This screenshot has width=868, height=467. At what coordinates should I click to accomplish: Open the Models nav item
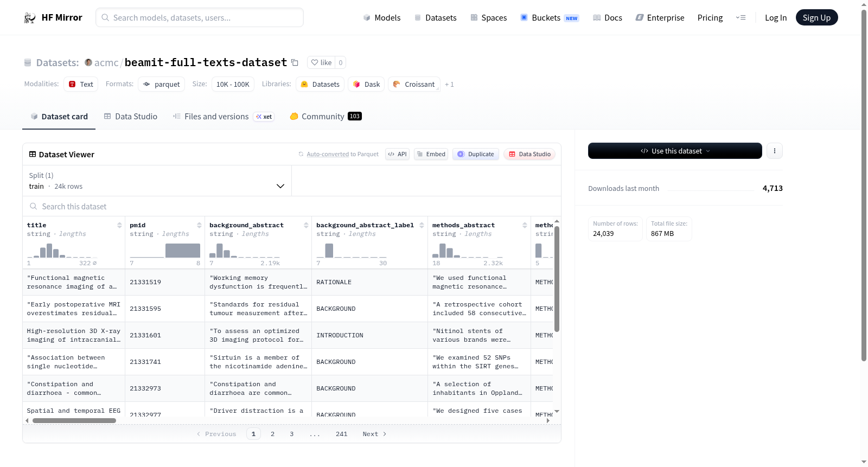coord(382,18)
